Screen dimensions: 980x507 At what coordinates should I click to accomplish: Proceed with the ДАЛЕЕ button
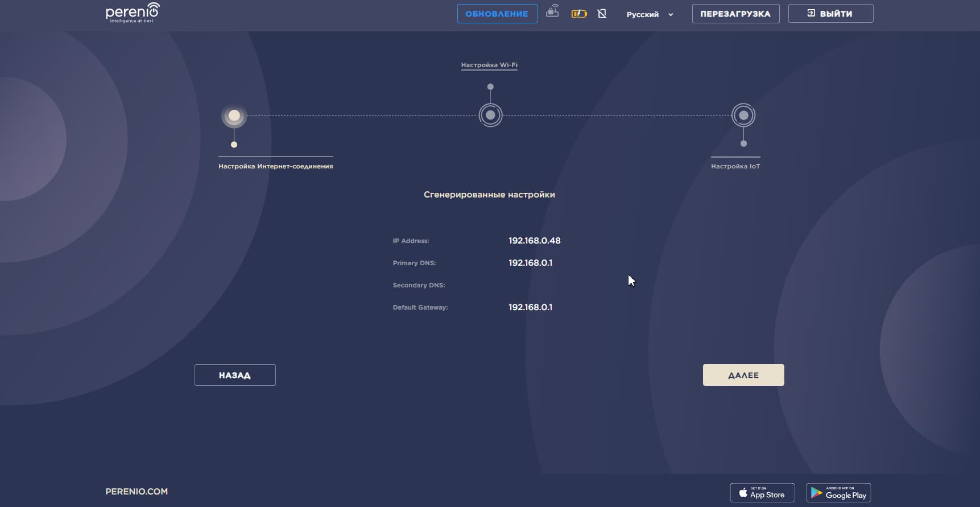coord(743,375)
